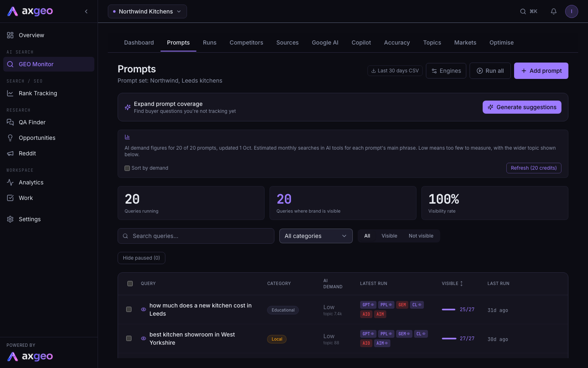Click Refresh (20 credits) button
Image resolution: width=588 pixels, height=368 pixels.
[534, 168]
